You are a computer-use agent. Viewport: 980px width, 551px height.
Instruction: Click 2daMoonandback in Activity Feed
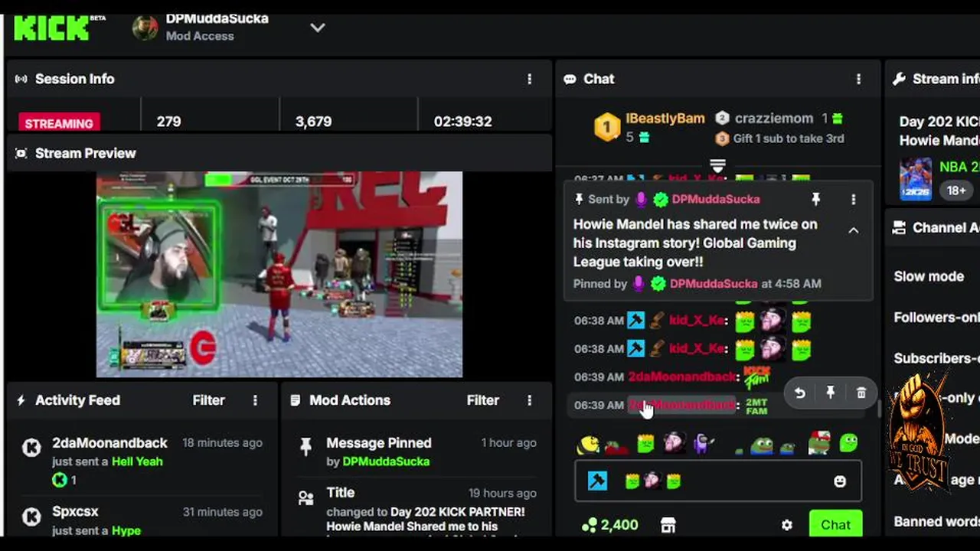click(x=109, y=443)
